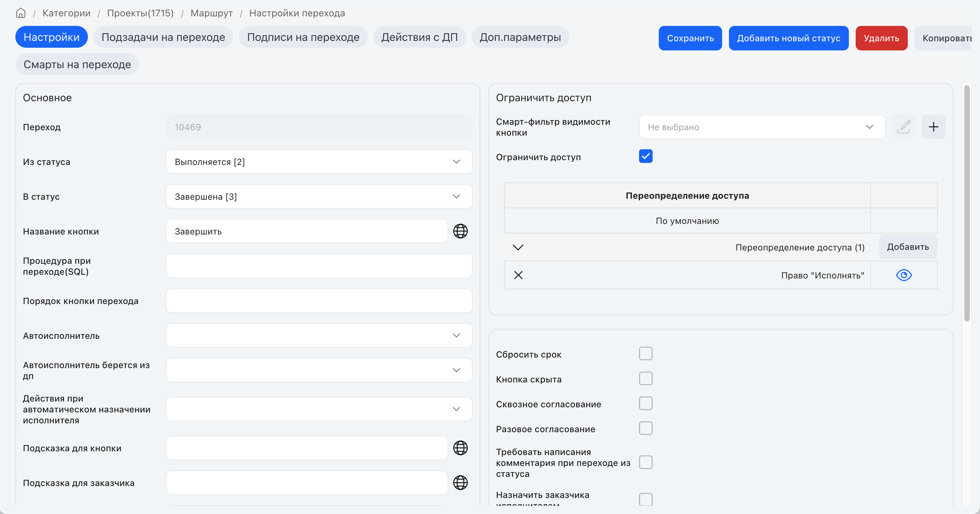This screenshot has height=514, width=980.
Task: Open translations globe for Подсказка для кнопки
Action: point(460,448)
